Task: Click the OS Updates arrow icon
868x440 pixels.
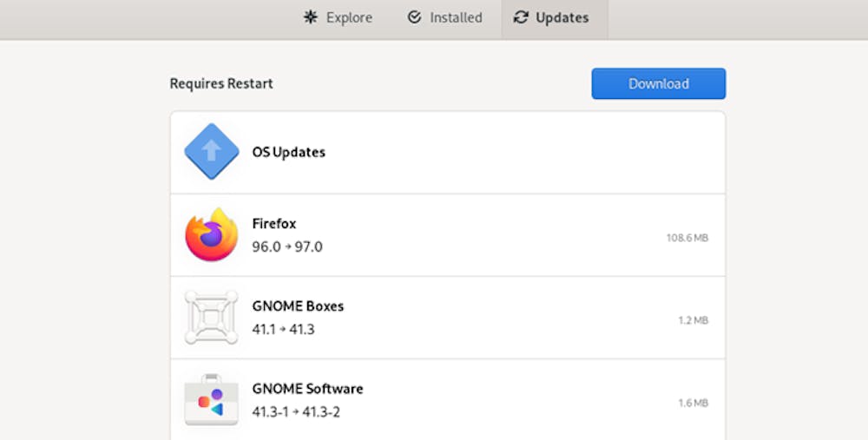Action: click(211, 152)
